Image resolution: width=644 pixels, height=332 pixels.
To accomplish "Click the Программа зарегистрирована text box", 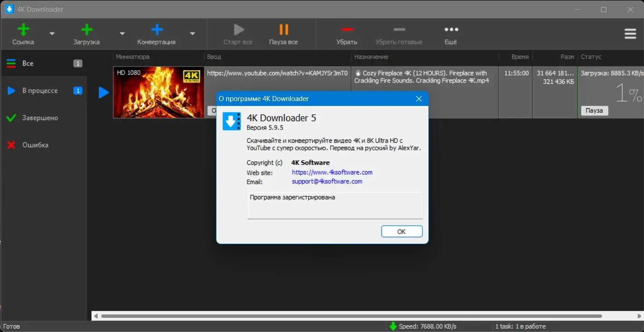I will [x=335, y=205].
